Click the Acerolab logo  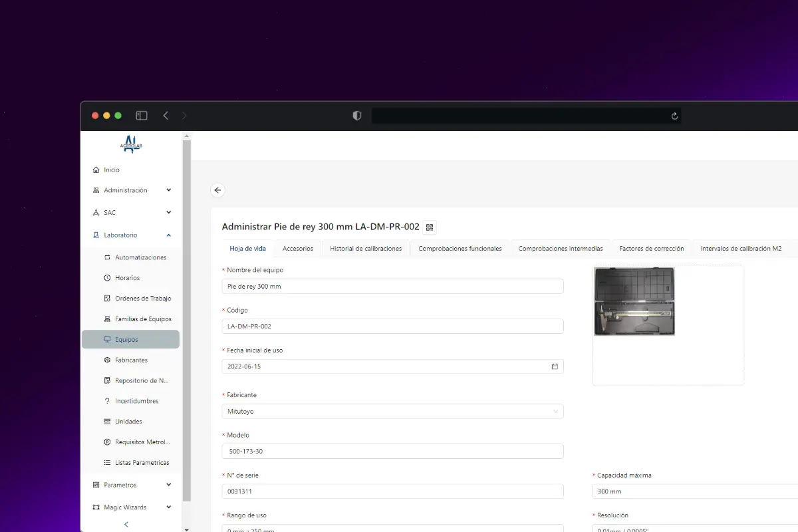[131, 144]
